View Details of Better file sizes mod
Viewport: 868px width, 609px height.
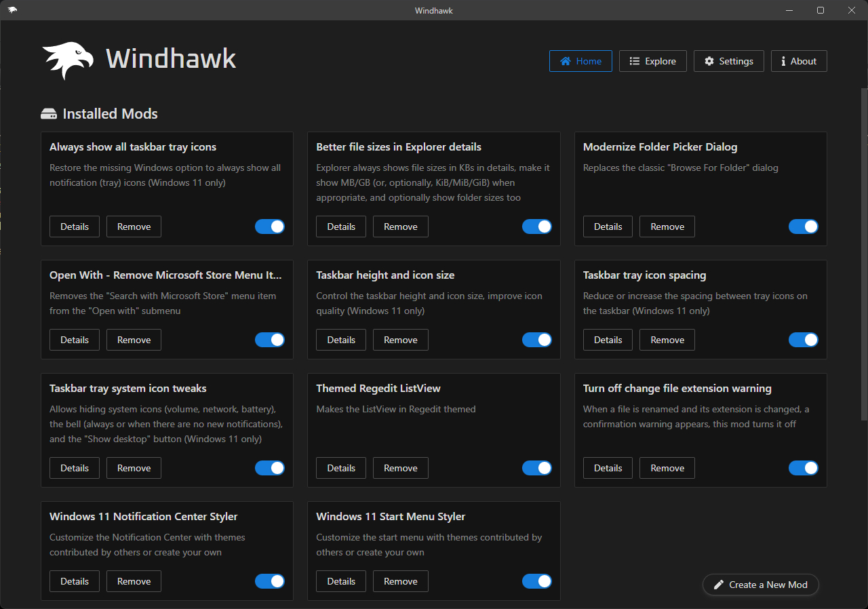click(341, 227)
